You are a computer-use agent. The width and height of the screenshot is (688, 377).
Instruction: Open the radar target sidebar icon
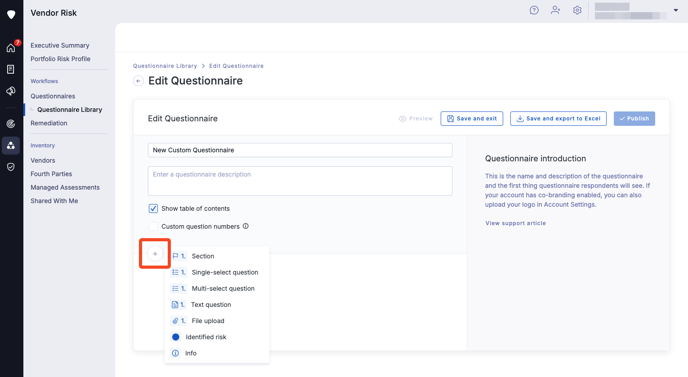(x=11, y=124)
